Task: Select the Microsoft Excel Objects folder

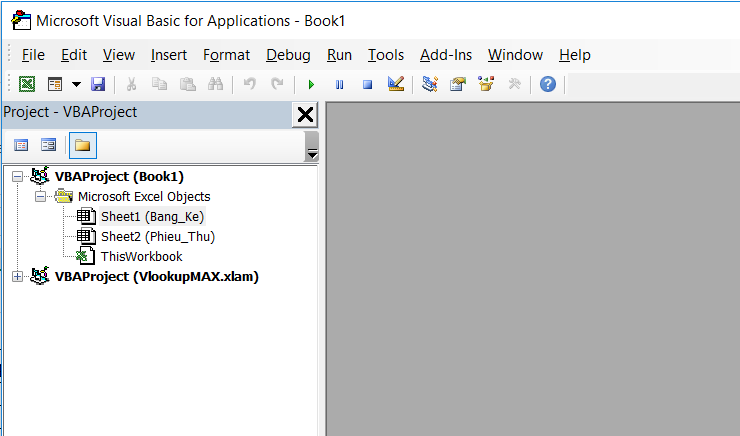Action: point(144,196)
